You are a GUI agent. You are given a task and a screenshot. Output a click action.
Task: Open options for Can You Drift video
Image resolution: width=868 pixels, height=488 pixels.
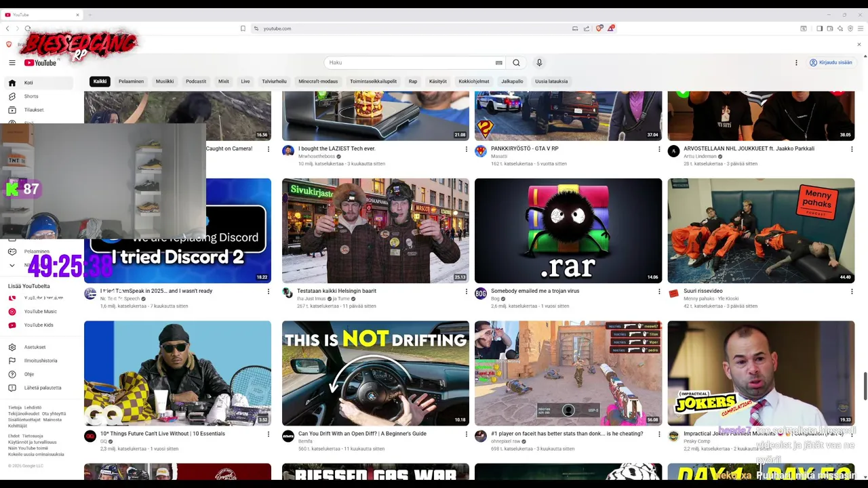(466, 434)
